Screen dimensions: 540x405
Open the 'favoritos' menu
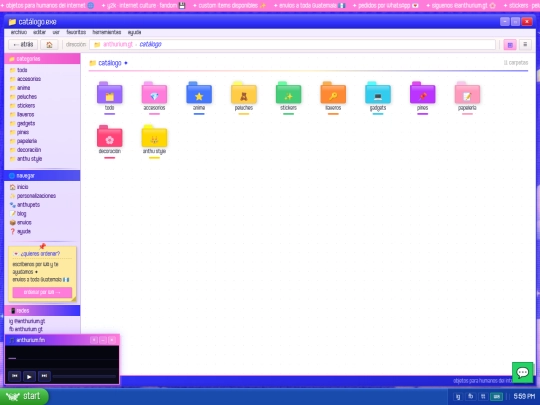[x=76, y=32]
